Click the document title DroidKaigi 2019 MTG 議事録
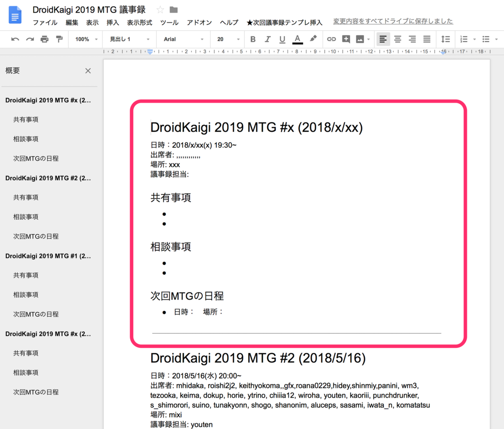Screen dimensions: 504x429 (89, 9)
